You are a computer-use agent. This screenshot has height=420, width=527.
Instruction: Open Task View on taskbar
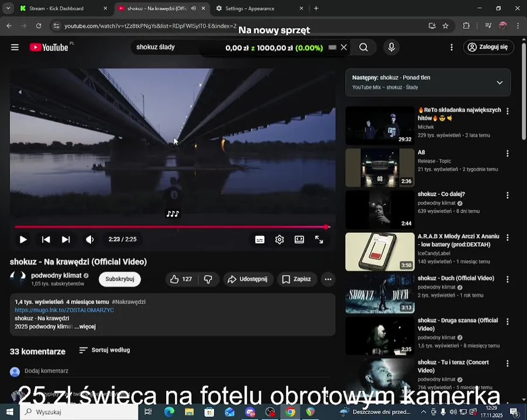[148, 412]
